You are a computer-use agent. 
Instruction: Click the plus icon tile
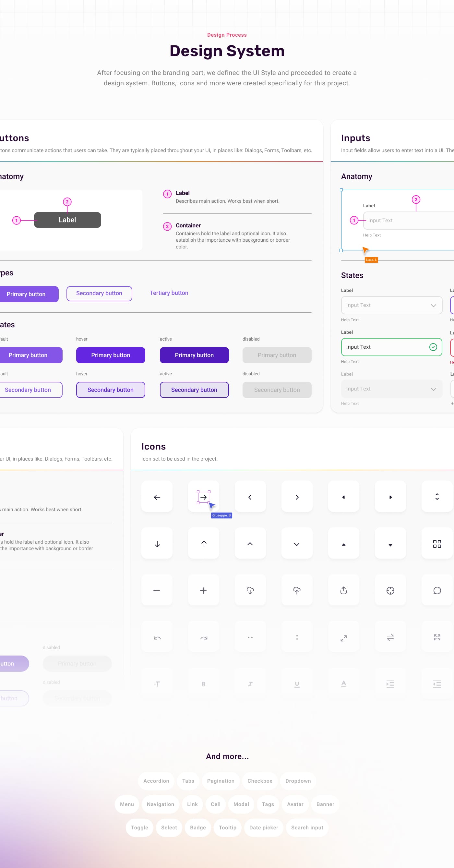point(203,590)
